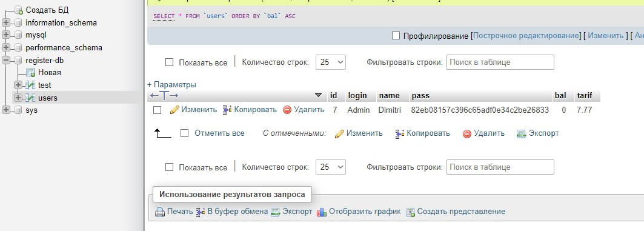This screenshot has height=231, width=644.
Task: Click the sys database icon
Action: 18,110
